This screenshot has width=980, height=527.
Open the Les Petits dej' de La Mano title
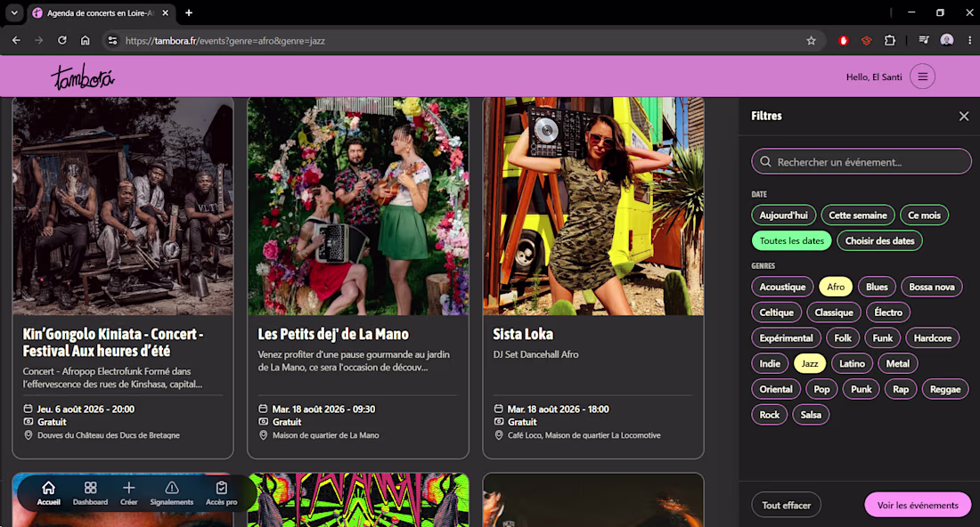(x=333, y=335)
